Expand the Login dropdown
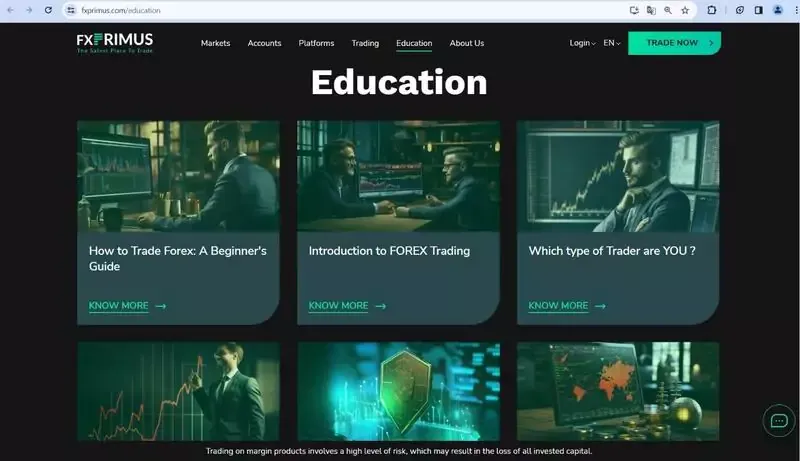 582,43
